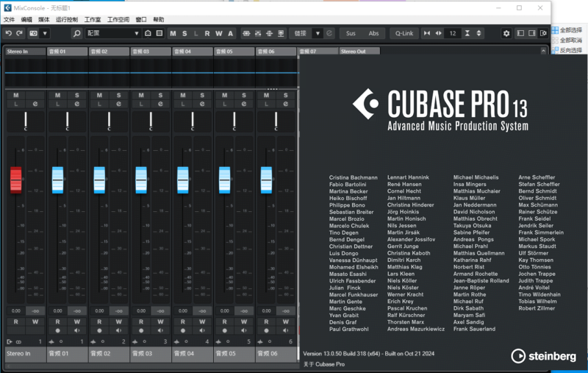The height and width of the screenshot is (373, 588).
Task: Click the up-down rack zoom stepper
Action: [479, 33]
